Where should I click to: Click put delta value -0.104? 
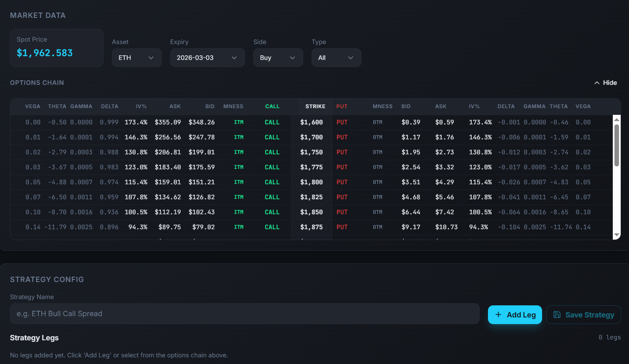[509, 227]
